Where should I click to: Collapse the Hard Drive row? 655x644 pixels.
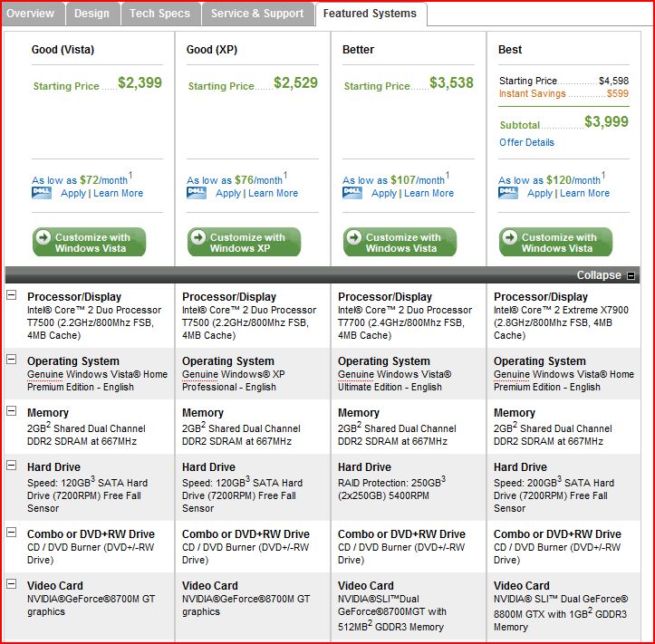point(12,466)
